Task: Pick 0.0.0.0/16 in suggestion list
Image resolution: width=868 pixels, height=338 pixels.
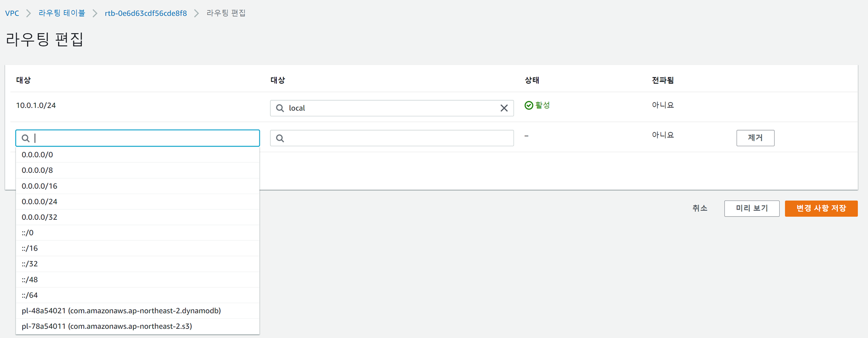Action: click(40, 186)
